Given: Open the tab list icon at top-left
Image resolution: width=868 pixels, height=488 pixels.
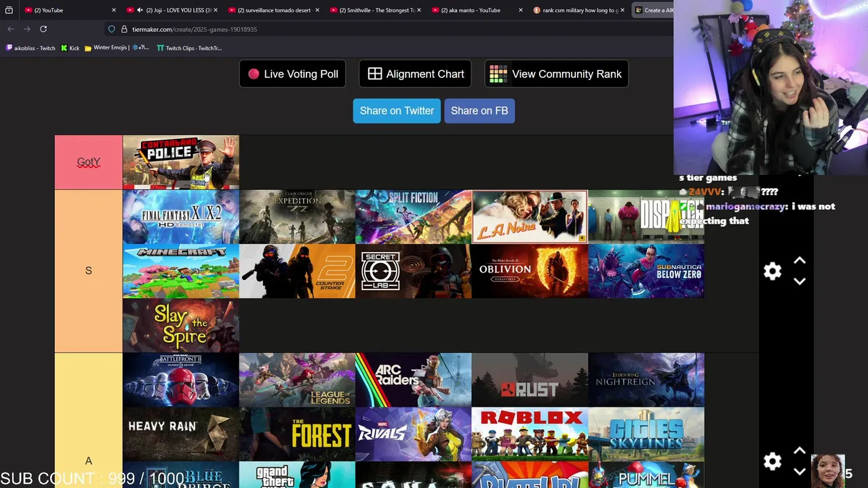Looking at the screenshot, I should pos(9,10).
